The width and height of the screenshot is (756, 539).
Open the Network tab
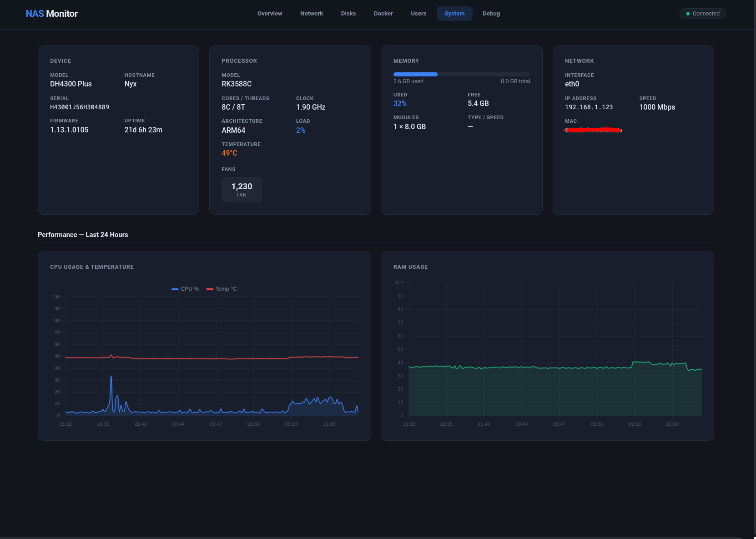tap(311, 14)
